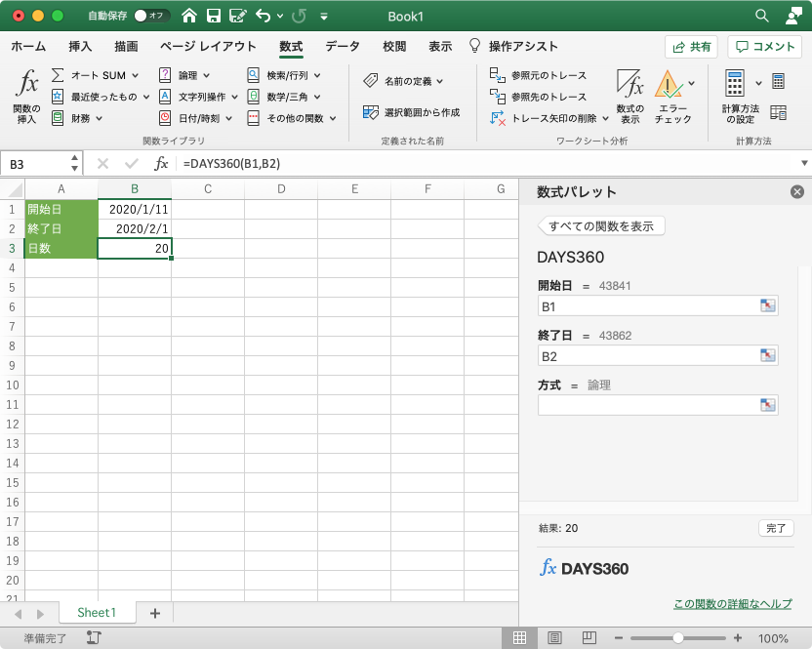Click the Share (共有) button

point(691,47)
